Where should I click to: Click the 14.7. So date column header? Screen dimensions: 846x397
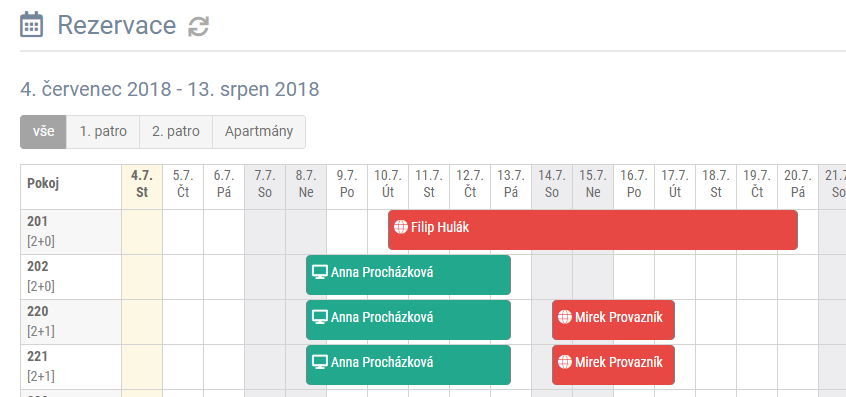(x=552, y=184)
